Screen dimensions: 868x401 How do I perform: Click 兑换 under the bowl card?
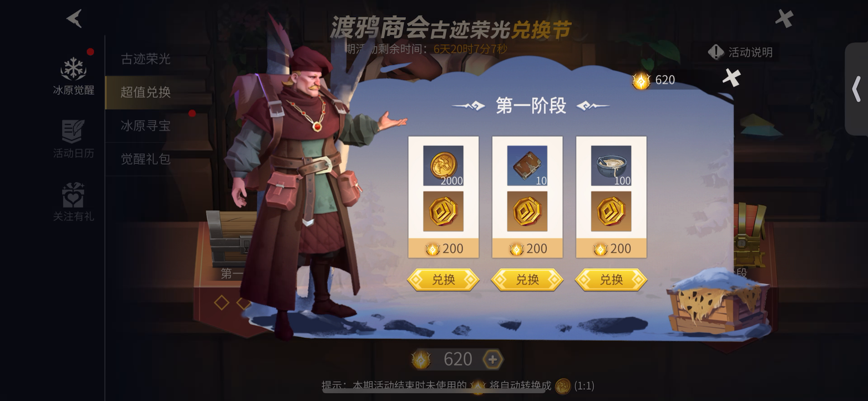coord(611,280)
